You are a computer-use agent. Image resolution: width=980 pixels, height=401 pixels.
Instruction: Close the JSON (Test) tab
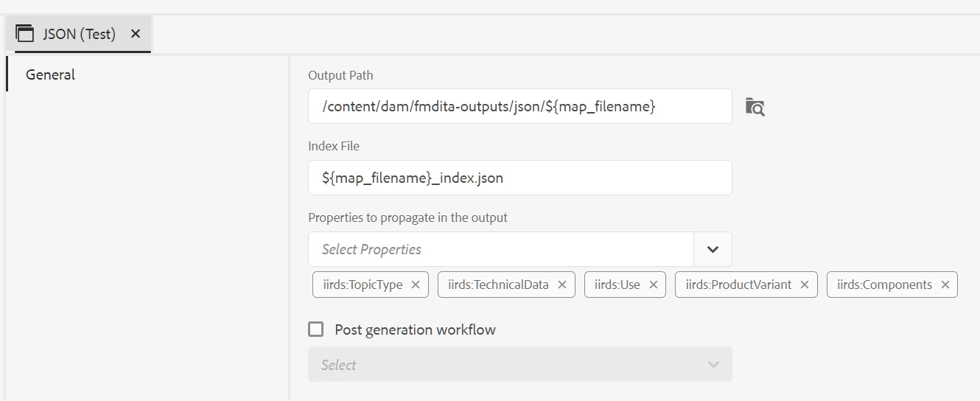(135, 34)
